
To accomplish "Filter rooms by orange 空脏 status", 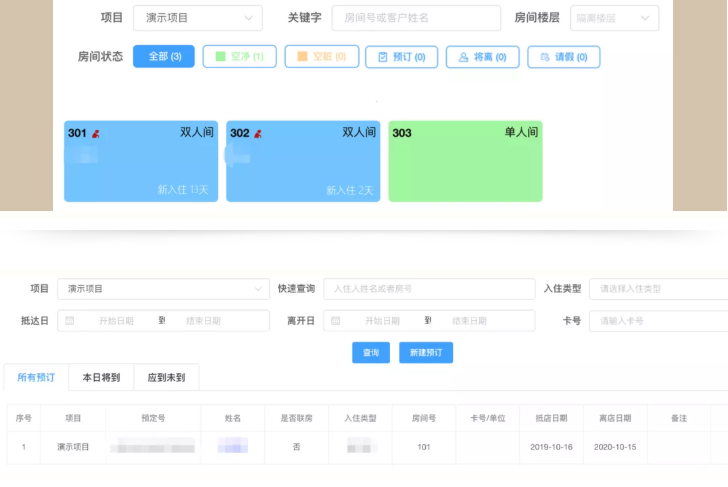I will point(321,57).
